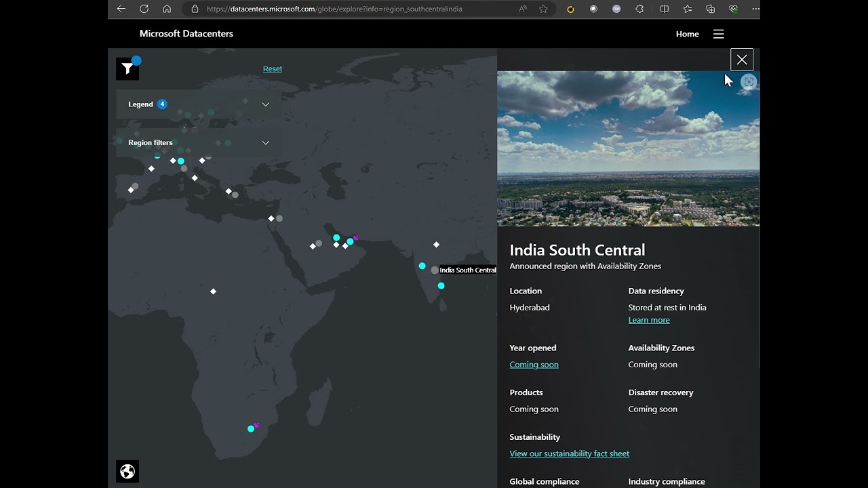Click India South Central map label

tap(468, 270)
